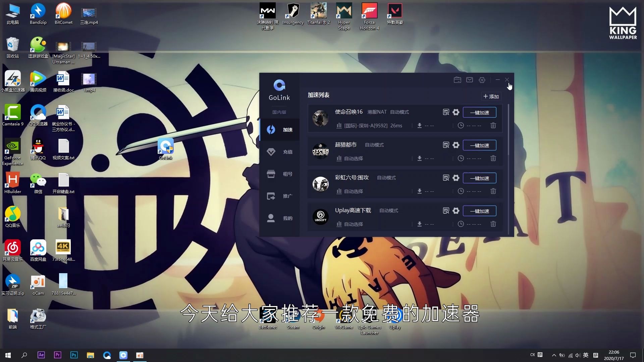The image size is (644, 362).
Task: Click 一键加速 for 使命召唤16
Action: tap(480, 113)
